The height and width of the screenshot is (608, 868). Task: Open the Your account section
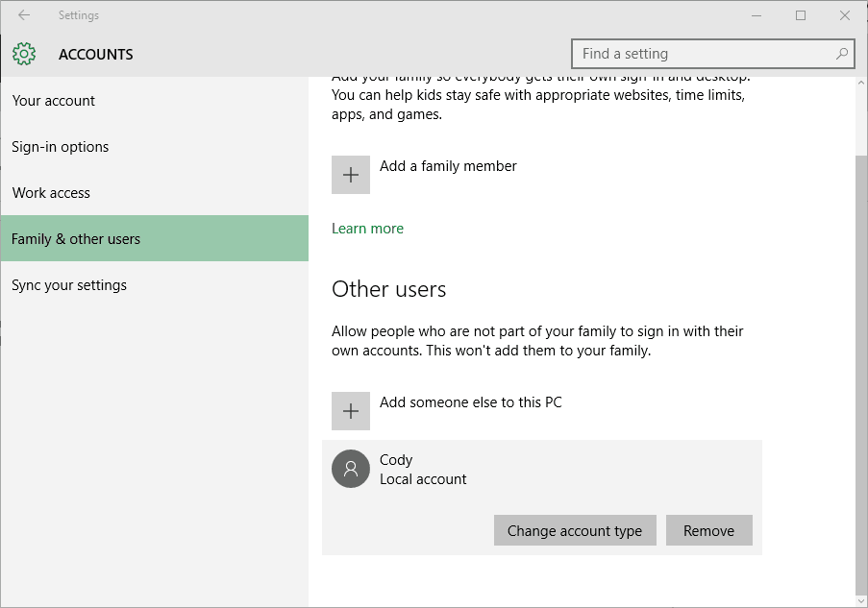point(54,101)
